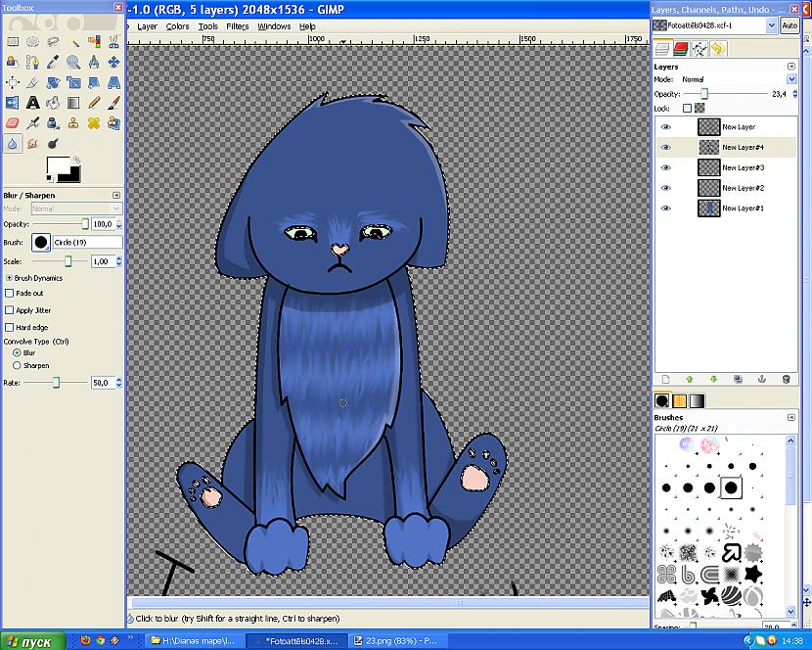Select the Paths tool

[x=32, y=63]
